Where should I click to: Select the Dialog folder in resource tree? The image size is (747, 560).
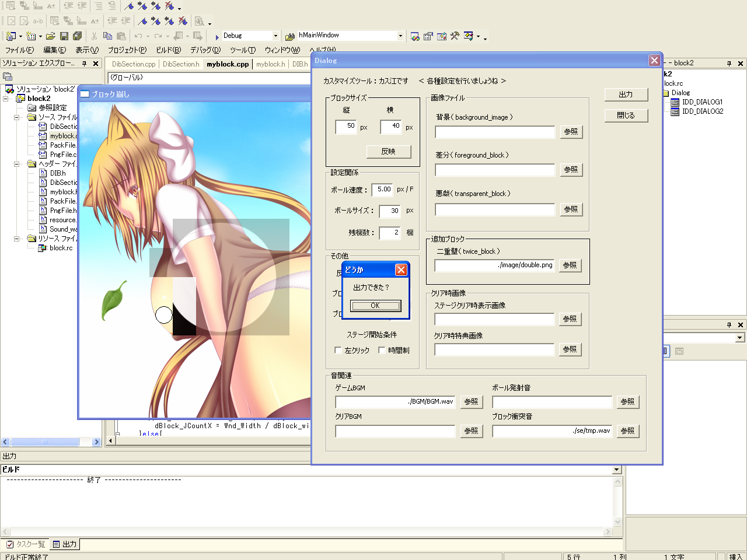(680, 93)
